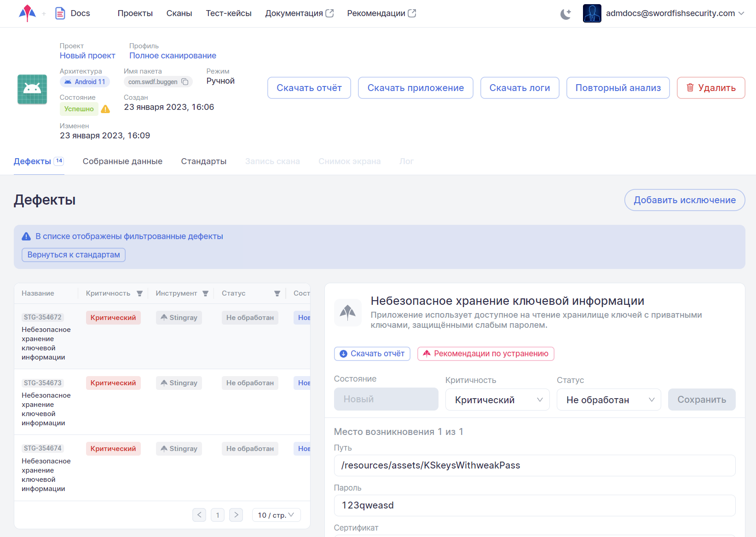Open Критичность dropdown set to Критический
The width and height of the screenshot is (756, 537).
497,400
